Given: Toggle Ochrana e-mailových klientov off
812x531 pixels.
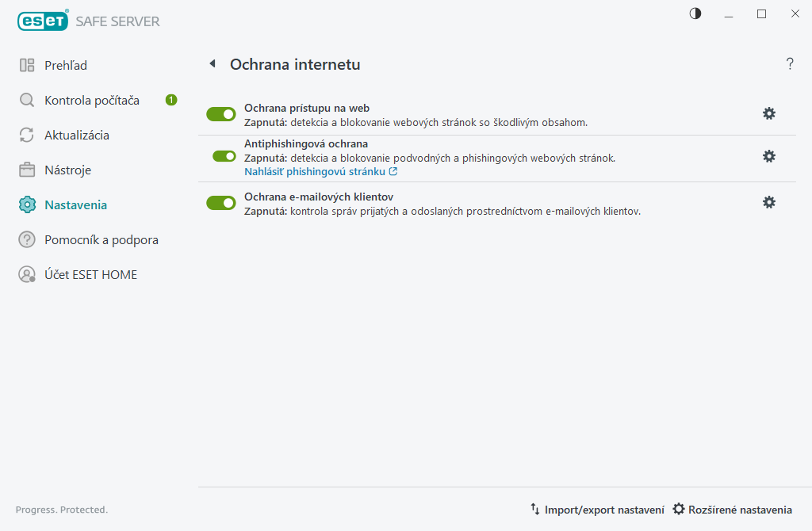Looking at the screenshot, I should tap(221, 203).
